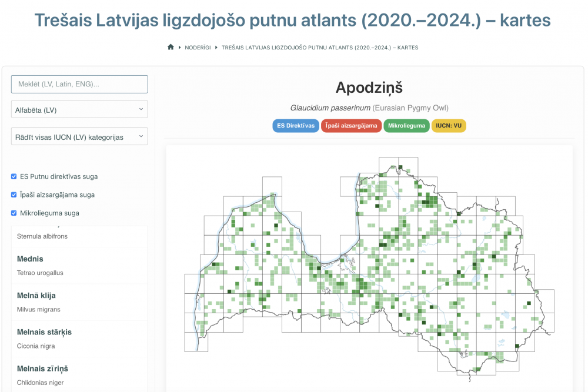Viewport: 588px width, 392px height.
Task: Click the Apodziņš species heading
Action: tap(369, 88)
